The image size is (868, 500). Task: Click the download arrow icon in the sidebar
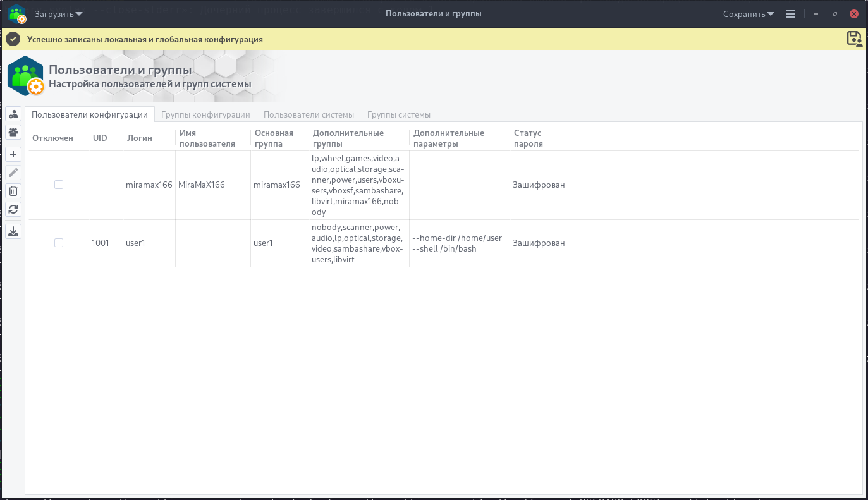pos(13,231)
